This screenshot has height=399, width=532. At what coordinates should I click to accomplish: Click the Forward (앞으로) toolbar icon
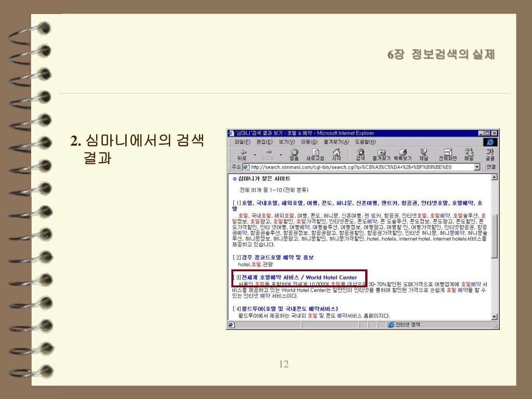(268, 155)
